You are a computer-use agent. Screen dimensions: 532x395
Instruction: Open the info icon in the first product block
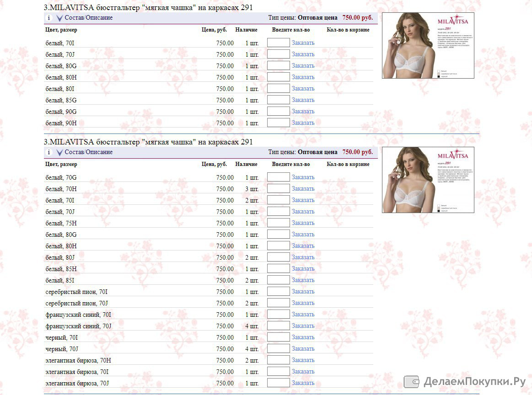49,18
